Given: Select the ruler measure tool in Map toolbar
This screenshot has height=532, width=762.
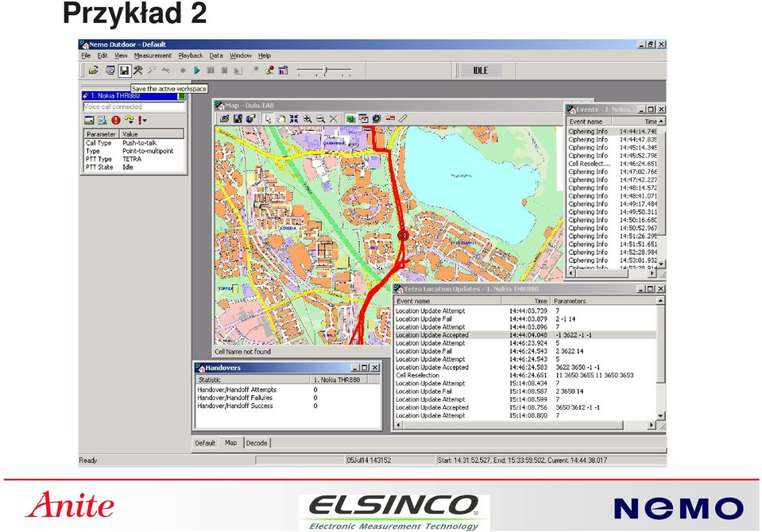Looking at the screenshot, I should [x=403, y=118].
